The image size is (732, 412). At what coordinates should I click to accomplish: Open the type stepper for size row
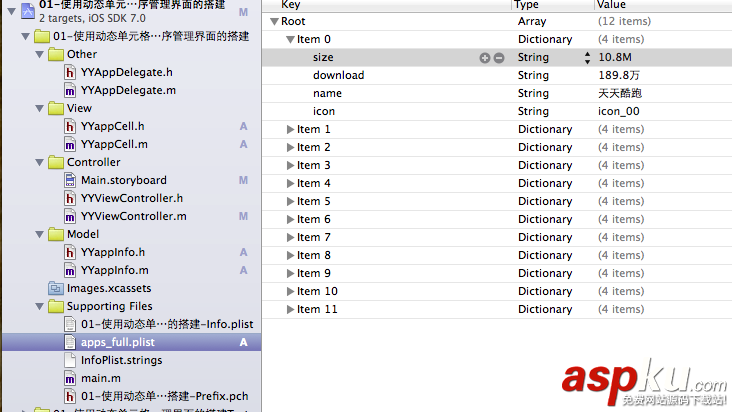(587, 57)
